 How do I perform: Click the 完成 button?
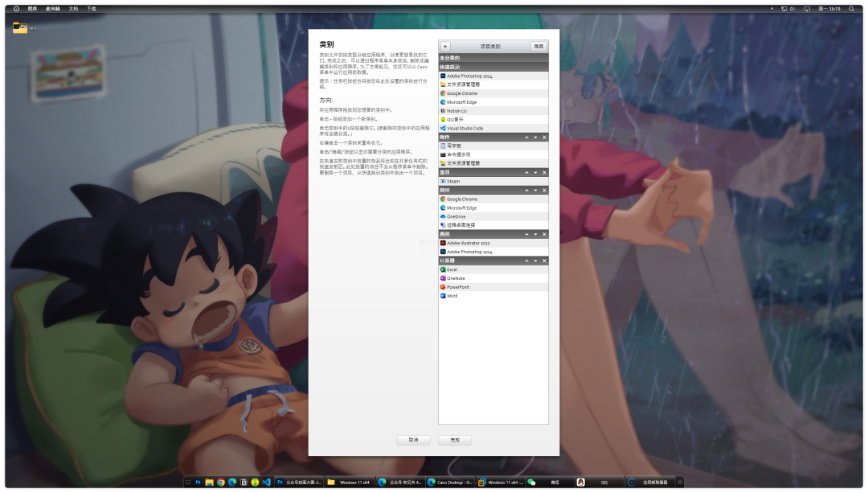pos(455,440)
